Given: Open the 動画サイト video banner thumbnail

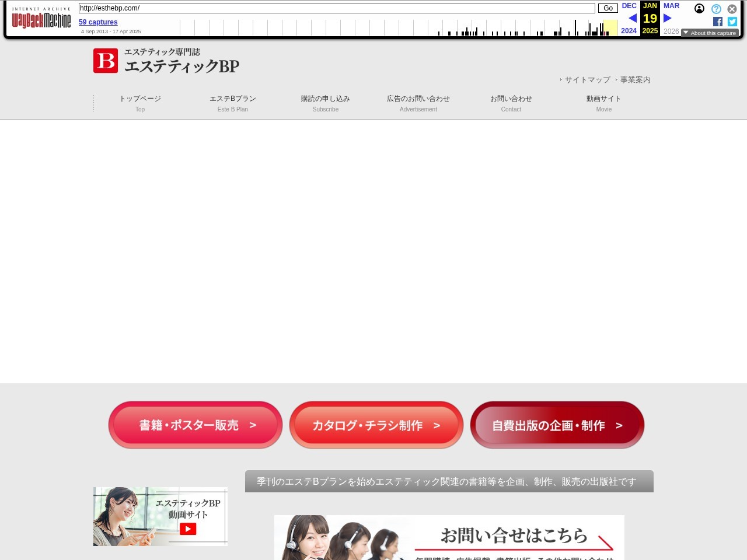Looking at the screenshot, I should point(160,516).
